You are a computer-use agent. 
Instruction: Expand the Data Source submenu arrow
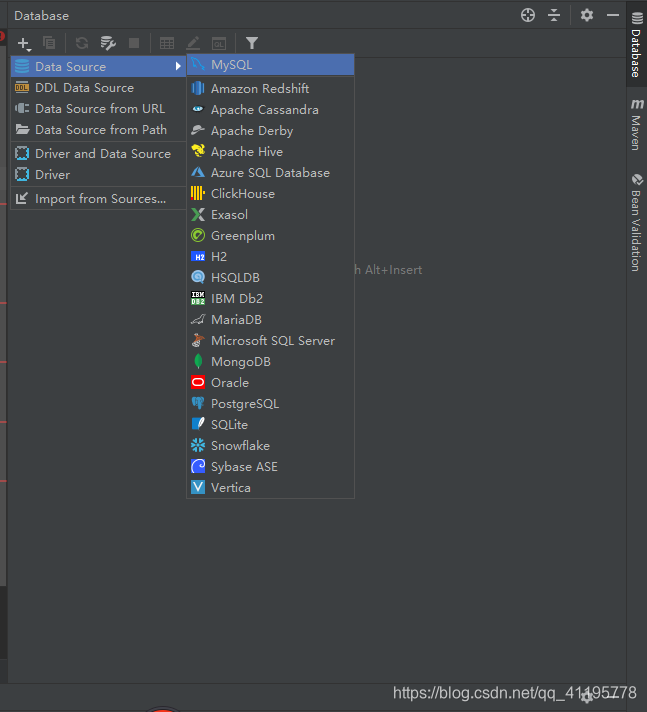pyautogui.click(x=178, y=66)
